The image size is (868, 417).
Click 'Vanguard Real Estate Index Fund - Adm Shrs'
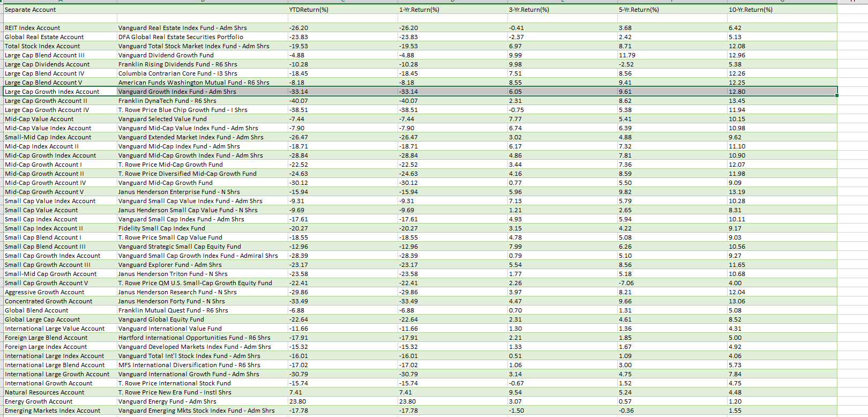coord(203,28)
